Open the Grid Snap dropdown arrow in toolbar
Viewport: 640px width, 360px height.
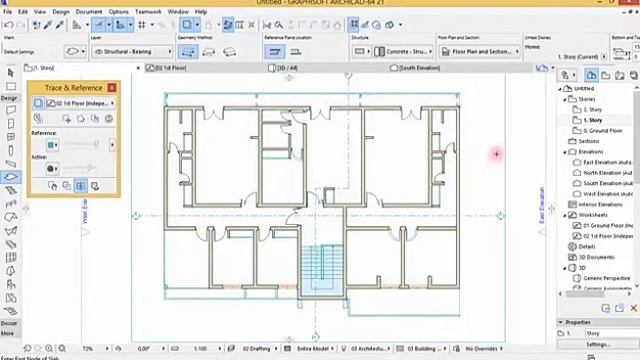coord(152,25)
